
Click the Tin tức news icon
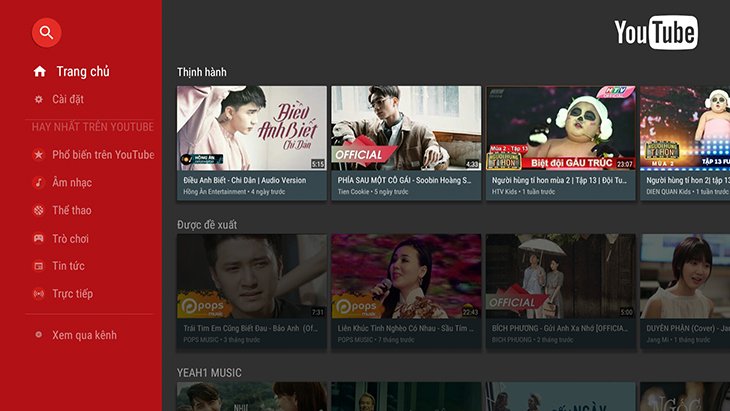click(39, 266)
